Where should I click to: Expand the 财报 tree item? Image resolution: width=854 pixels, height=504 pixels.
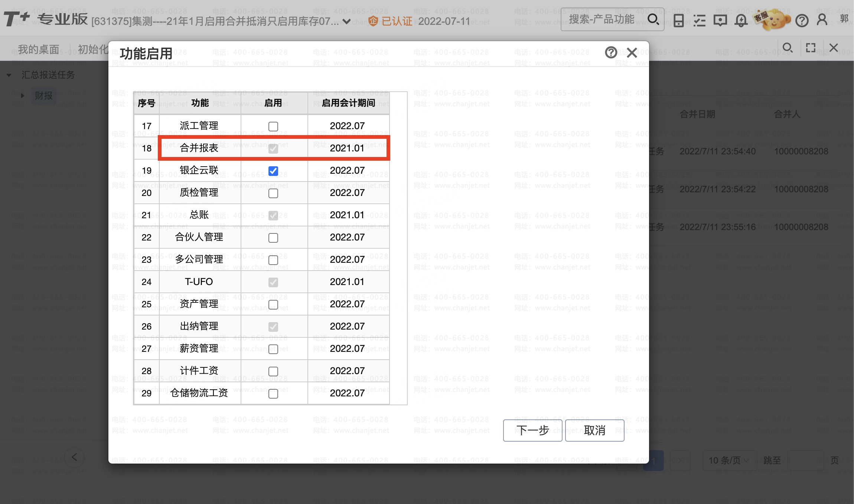pyautogui.click(x=23, y=96)
